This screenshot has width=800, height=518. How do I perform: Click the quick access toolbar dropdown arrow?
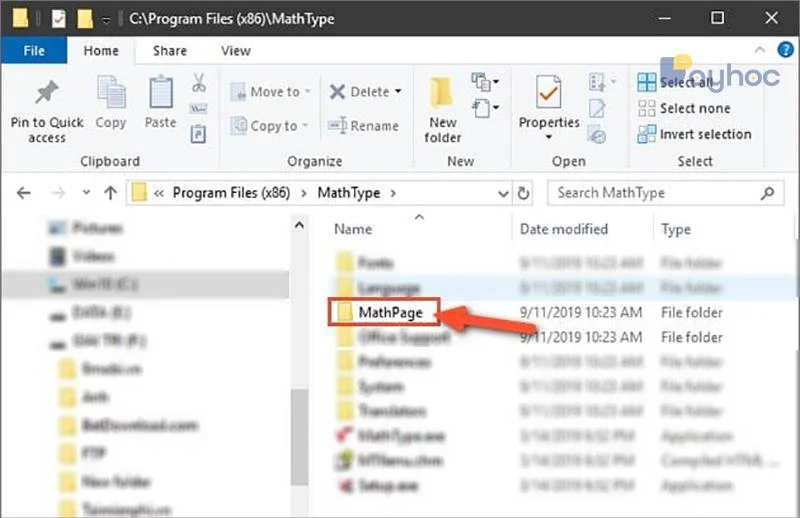[x=106, y=20]
